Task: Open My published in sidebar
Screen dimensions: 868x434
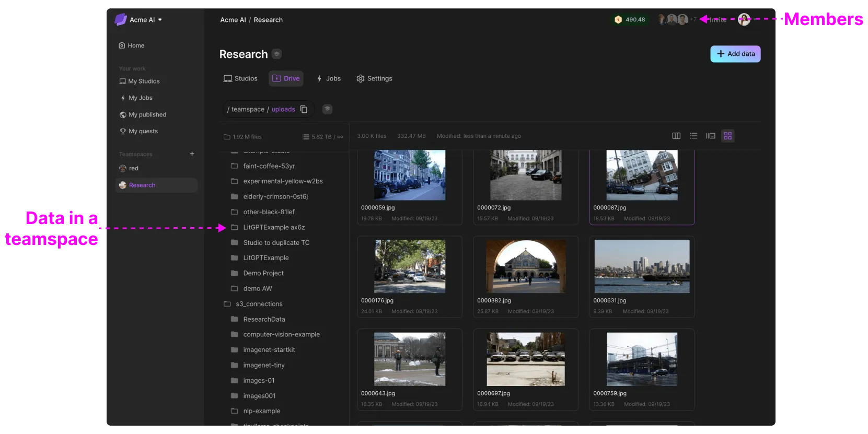Action: 143,114
